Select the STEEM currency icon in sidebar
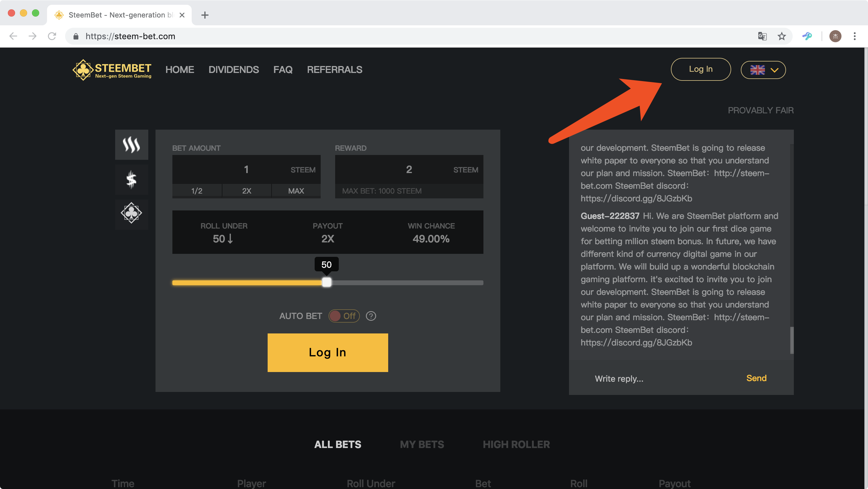This screenshot has height=489, width=868. pyautogui.click(x=131, y=145)
